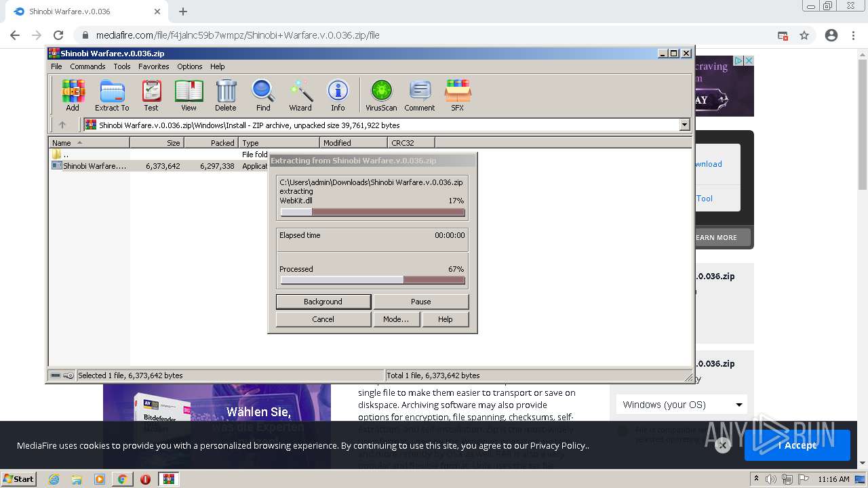The image size is (868, 488).
Task: Click WinRAR taskbar button
Action: click(169, 479)
